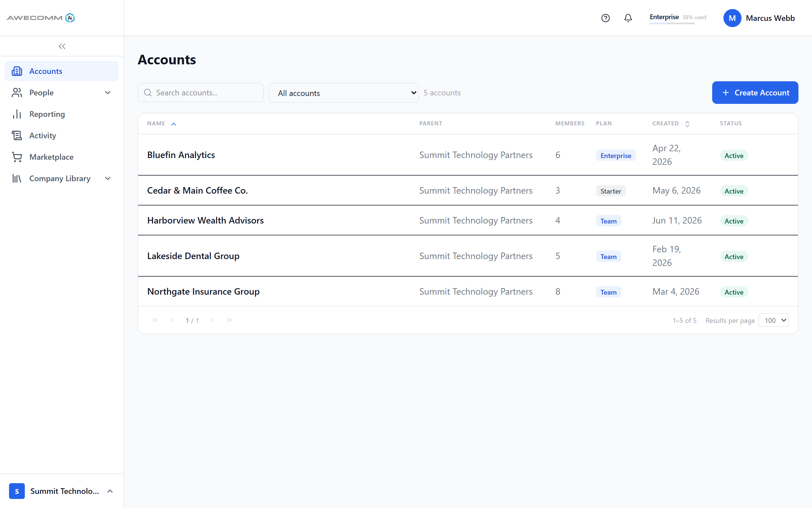The height and width of the screenshot is (508, 812).
Task: Click the Summit Technology S badge icon
Action: point(17,491)
